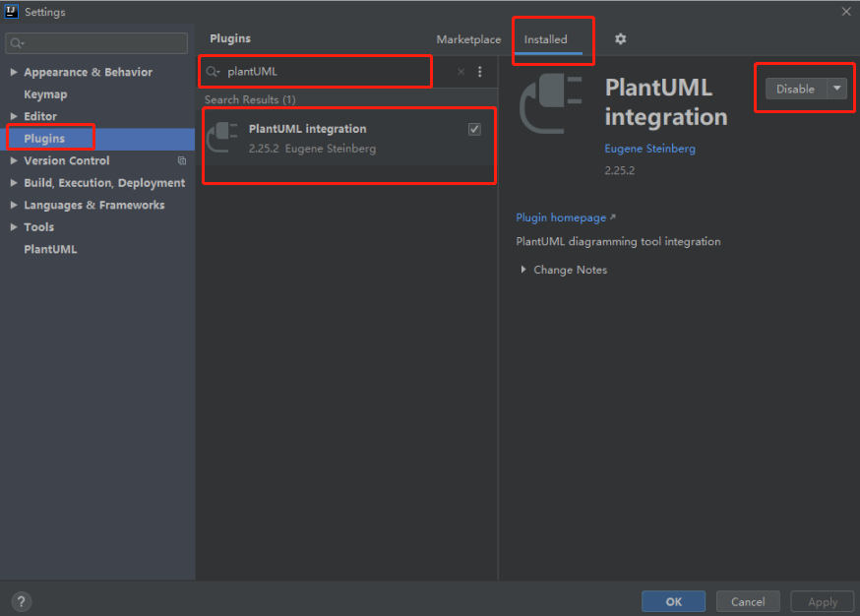The width and height of the screenshot is (860, 616).
Task: Select the Installed tab
Action: tap(545, 39)
